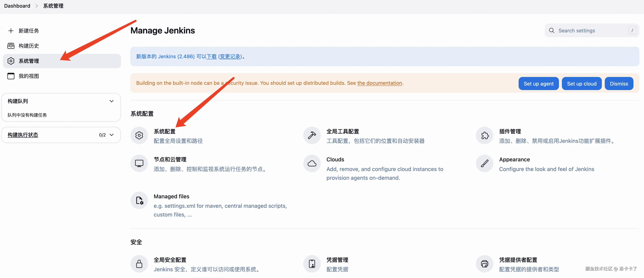Open Appearance paintbrush icon
Image resolution: width=644 pixels, height=278 pixels.
484,163
